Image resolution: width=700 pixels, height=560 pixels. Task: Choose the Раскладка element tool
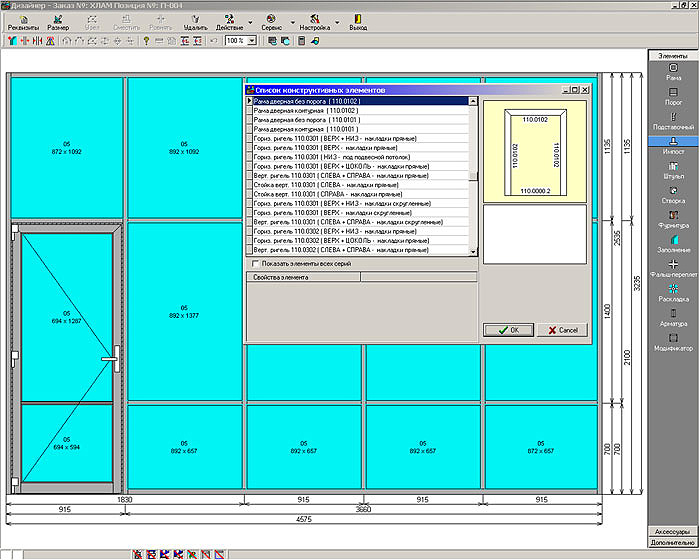click(673, 292)
